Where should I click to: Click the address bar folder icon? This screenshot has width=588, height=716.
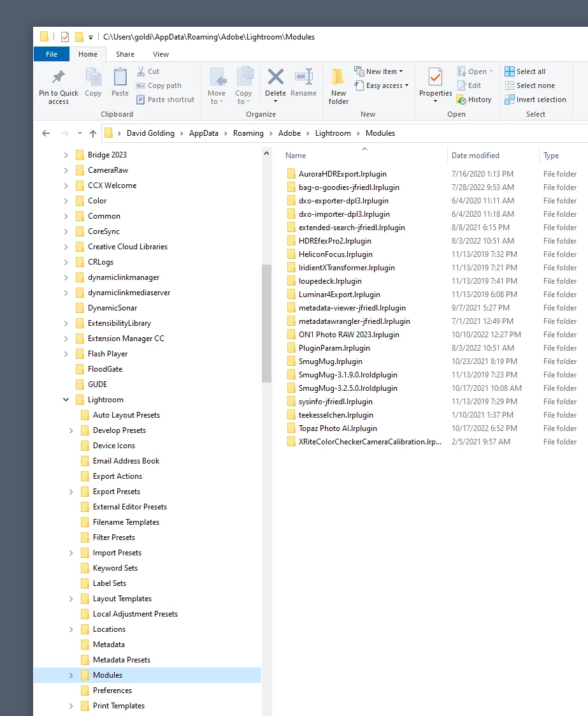[x=108, y=133]
